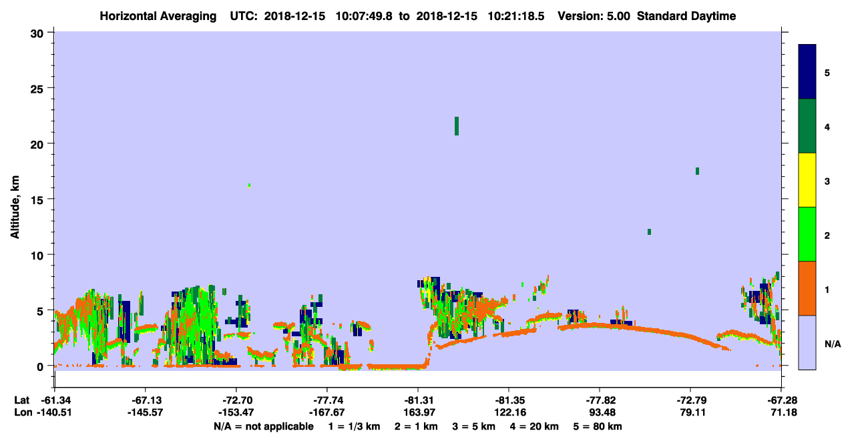This screenshot has width=868, height=445.
Task: Click the 'Lon' row label
Action: tap(22, 412)
